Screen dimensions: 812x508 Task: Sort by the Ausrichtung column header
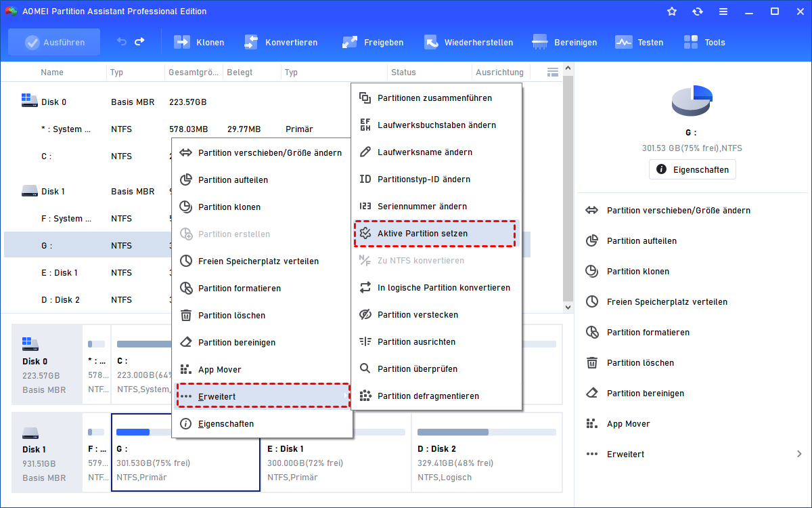pos(499,72)
